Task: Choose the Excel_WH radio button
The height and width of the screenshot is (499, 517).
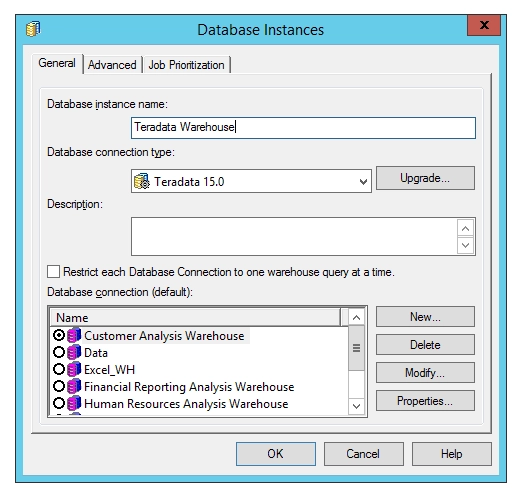Action: [59, 369]
